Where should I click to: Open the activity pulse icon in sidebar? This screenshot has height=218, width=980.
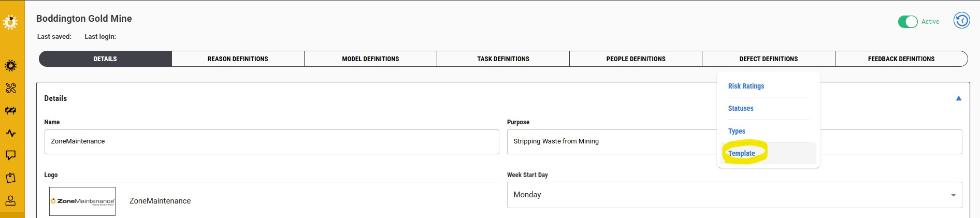[10, 133]
